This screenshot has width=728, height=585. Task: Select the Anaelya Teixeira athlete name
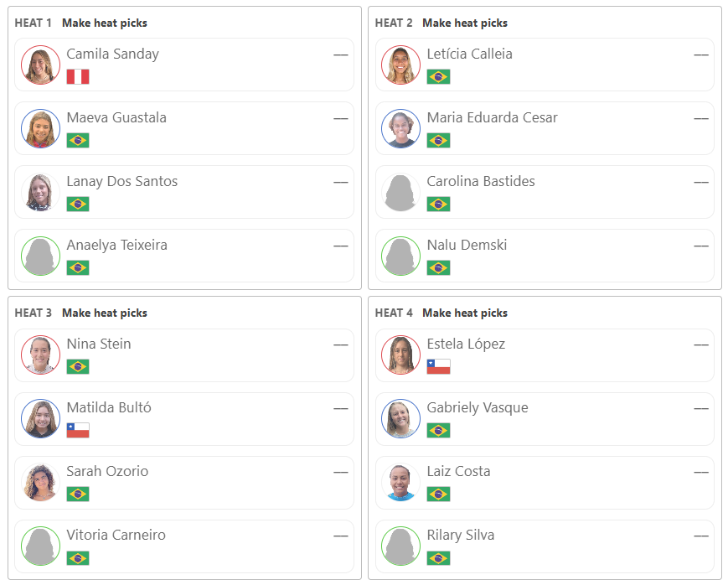click(x=117, y=245)
